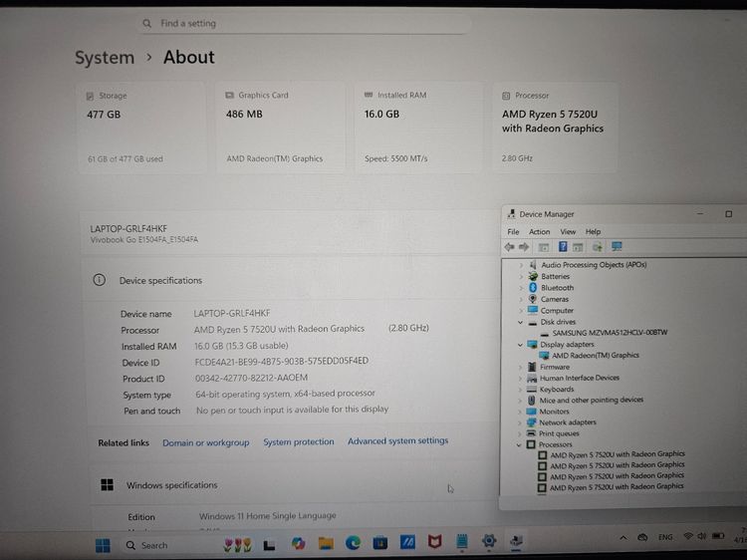The height and width of the screenshot is (560, 747).
Task: Click the Storage 477 GB card
Action: [141, 128]
